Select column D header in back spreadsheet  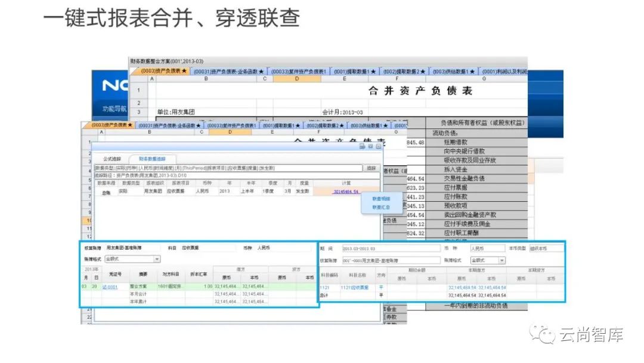[x=296, y=79]
